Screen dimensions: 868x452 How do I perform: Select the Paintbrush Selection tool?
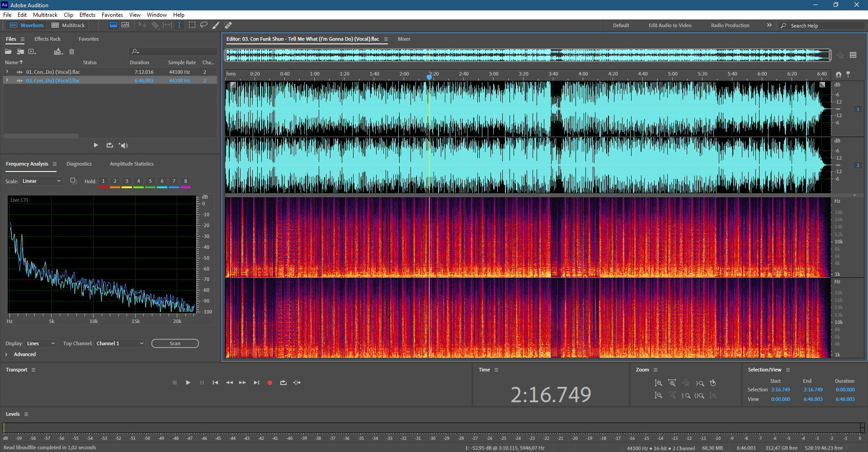pos(216,25)
